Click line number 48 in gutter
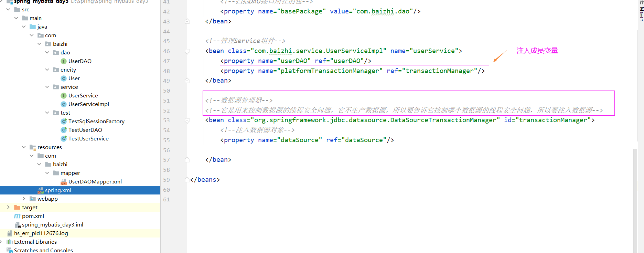Viewport: 644px width, 253px height. pos(167,71)
